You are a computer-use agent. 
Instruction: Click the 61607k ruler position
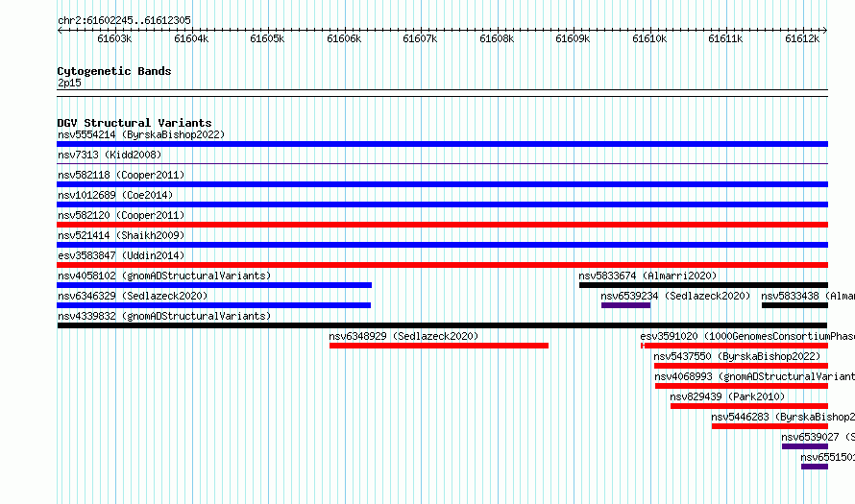(x=420, y=38)
